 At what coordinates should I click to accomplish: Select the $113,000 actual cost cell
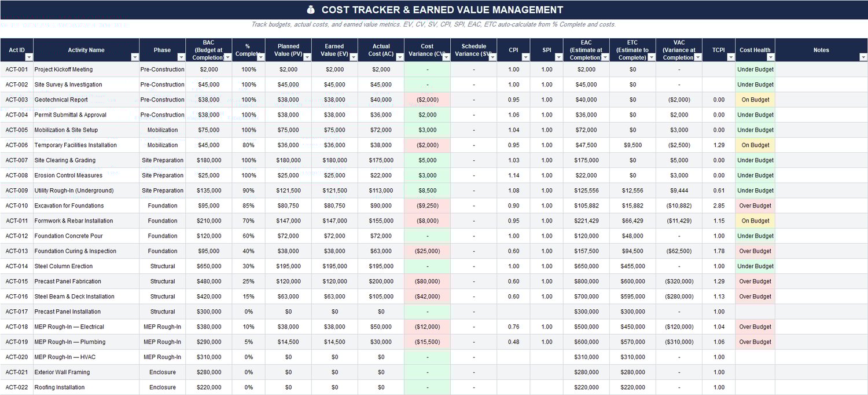coord(381,191)
